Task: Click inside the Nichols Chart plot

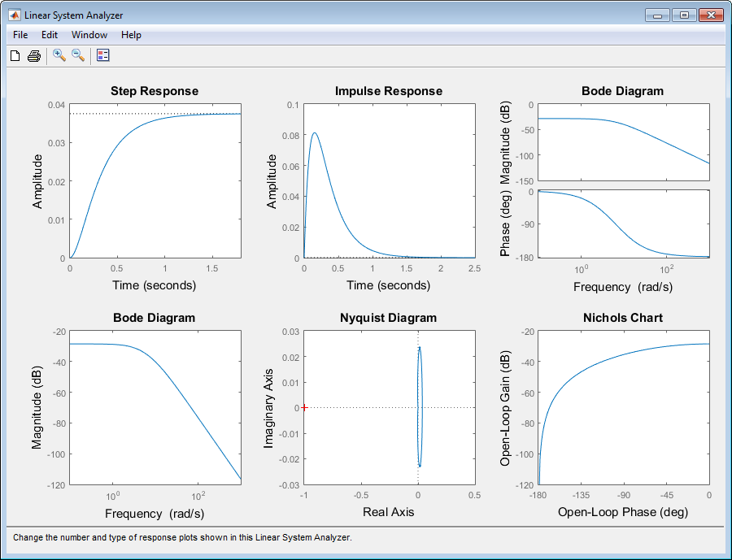Action: pyautogui.click(x=623, y=408)
